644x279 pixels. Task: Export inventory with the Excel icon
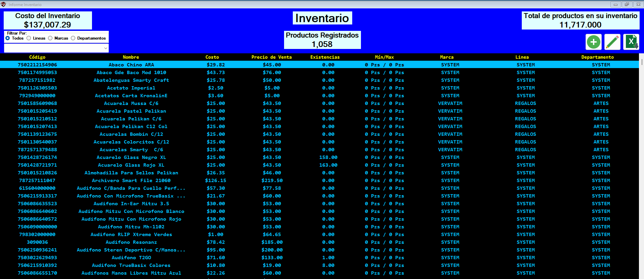pyautogui.click(x=631, y=42)
